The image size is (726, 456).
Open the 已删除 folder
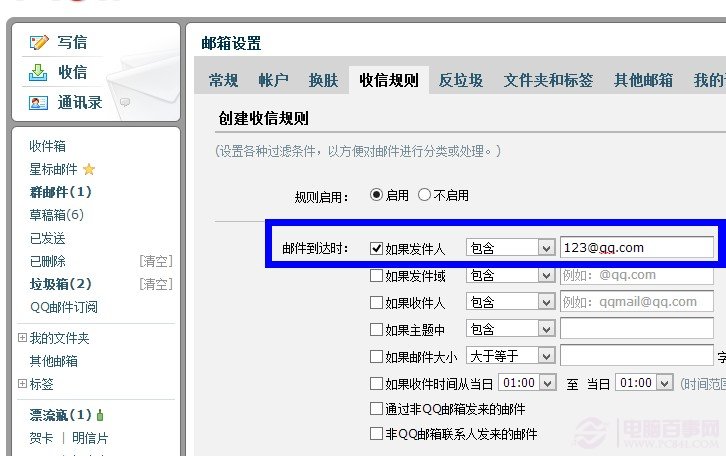tap(47, 261)
